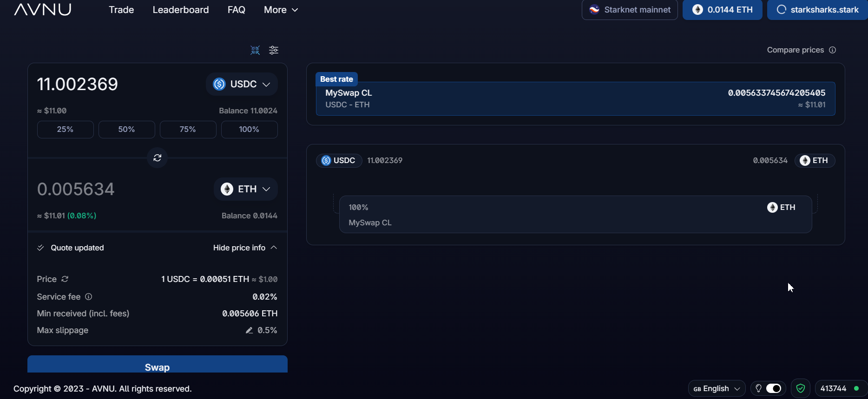Click the Balance 11.0024 text
Image resolution: width=868 pixels, height=399 pixels.
[248, 111]
